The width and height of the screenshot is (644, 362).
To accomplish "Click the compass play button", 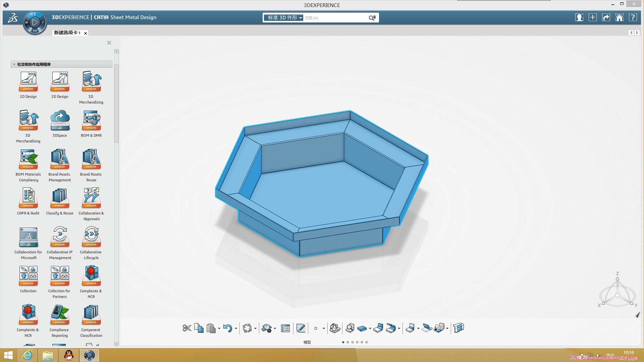I will pyautogui.click(x=35, y=23).
